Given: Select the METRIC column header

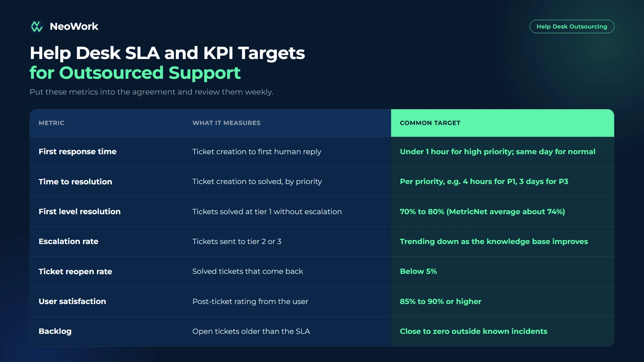Looking at the screenshot, I should pyautogui.click(x=51, y=123).
